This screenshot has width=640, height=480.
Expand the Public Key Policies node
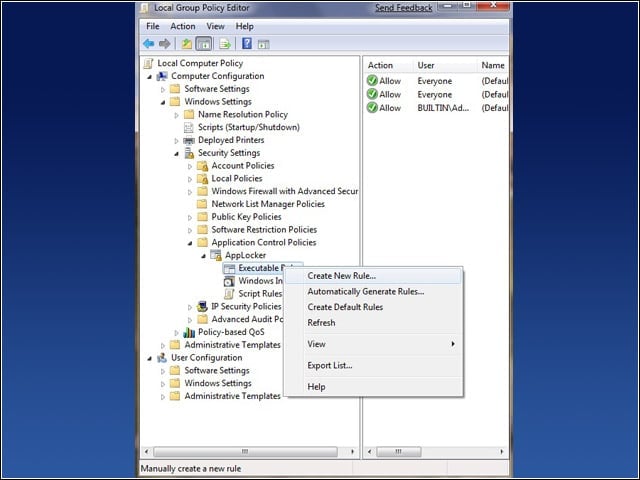click(190, 218)
